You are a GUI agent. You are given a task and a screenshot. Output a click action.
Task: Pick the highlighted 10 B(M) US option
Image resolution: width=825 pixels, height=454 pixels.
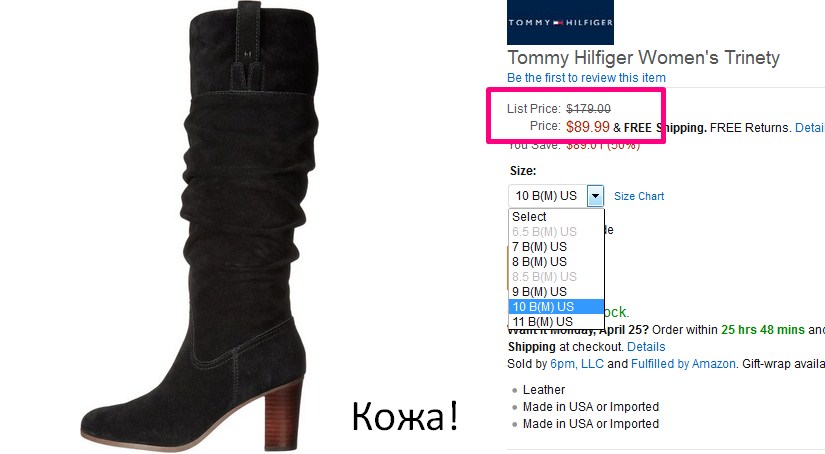(x=556, y=307)
